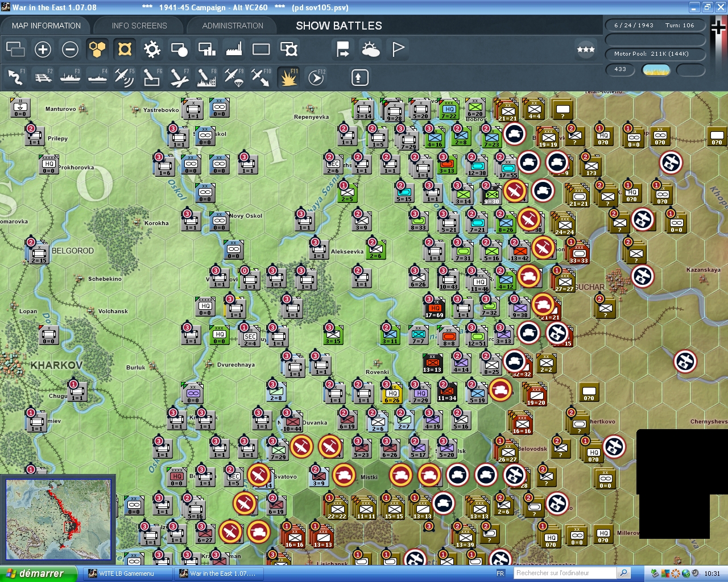Click the minimap in bottom-left corner
Screen dimensions: 728x582
58,519
